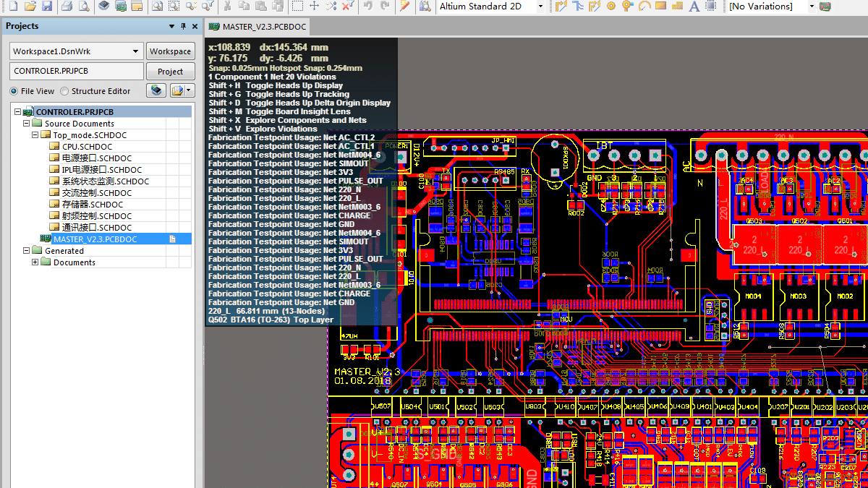Click the Workspace button
Screen dimensions: 868x488
[170, 51]
